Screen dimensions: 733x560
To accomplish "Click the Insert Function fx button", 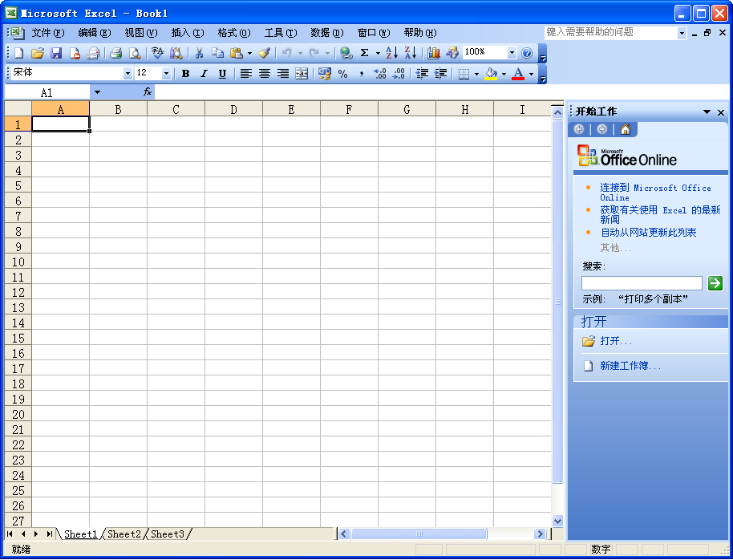I will [x=148, y=92].
